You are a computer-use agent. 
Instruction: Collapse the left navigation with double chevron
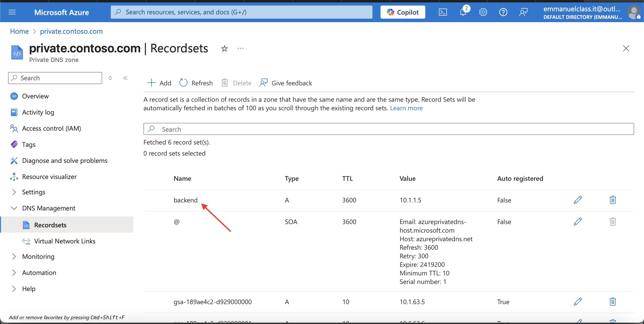tap(125, 78)
